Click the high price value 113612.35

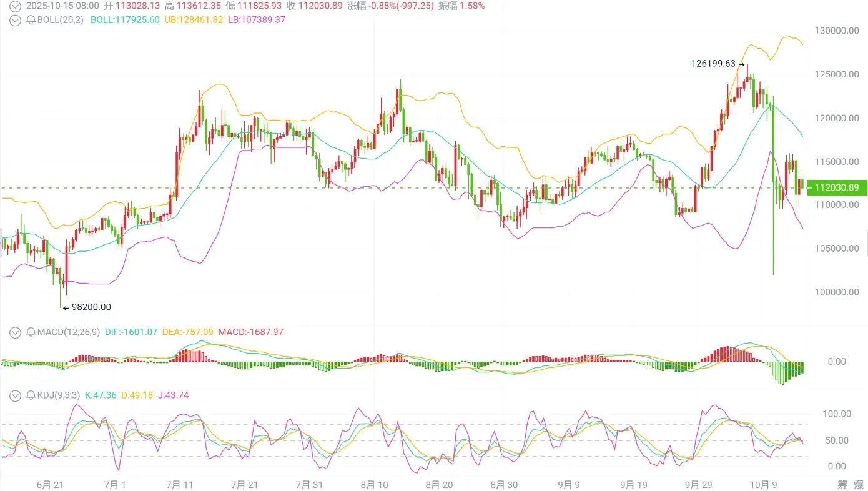pyautogui.click(x=199, y=6)
